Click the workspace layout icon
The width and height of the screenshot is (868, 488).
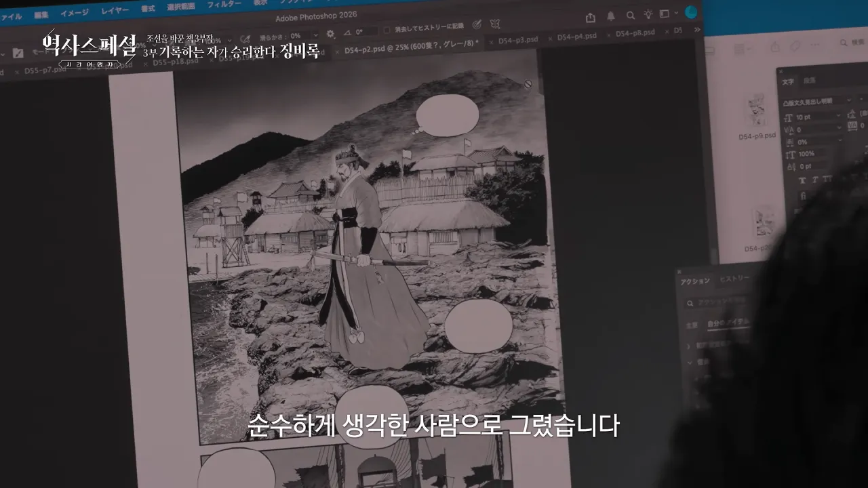[x=664, y=14]
